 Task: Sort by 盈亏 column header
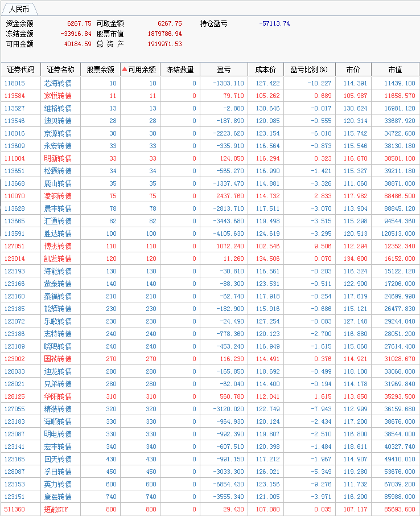[x=224, y=69]
